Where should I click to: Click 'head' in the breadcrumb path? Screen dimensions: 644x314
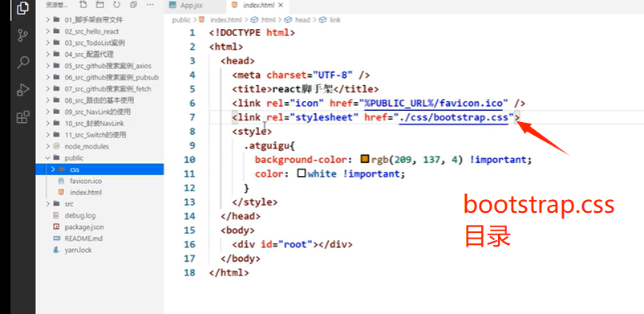coord(302,20)
